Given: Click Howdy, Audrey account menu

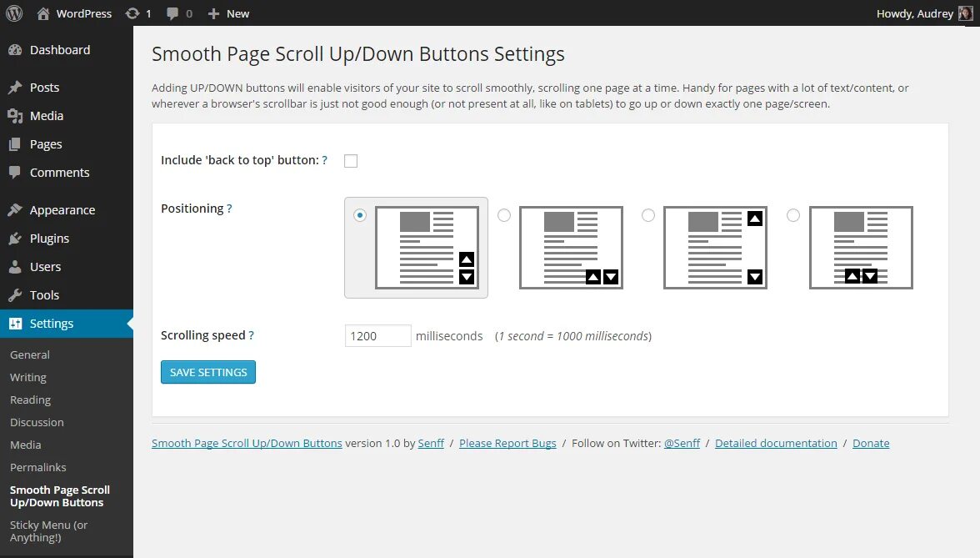Looking at the screenshot, I should pyautogui.click(x=924, y=13).
